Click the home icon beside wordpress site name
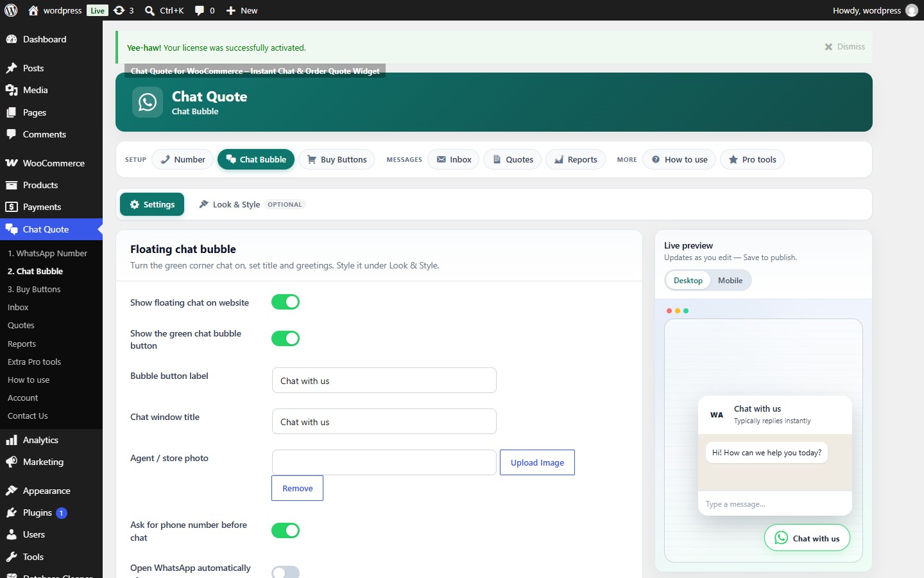This screenshot has height=578, width=924. click(x=33, y=10)
